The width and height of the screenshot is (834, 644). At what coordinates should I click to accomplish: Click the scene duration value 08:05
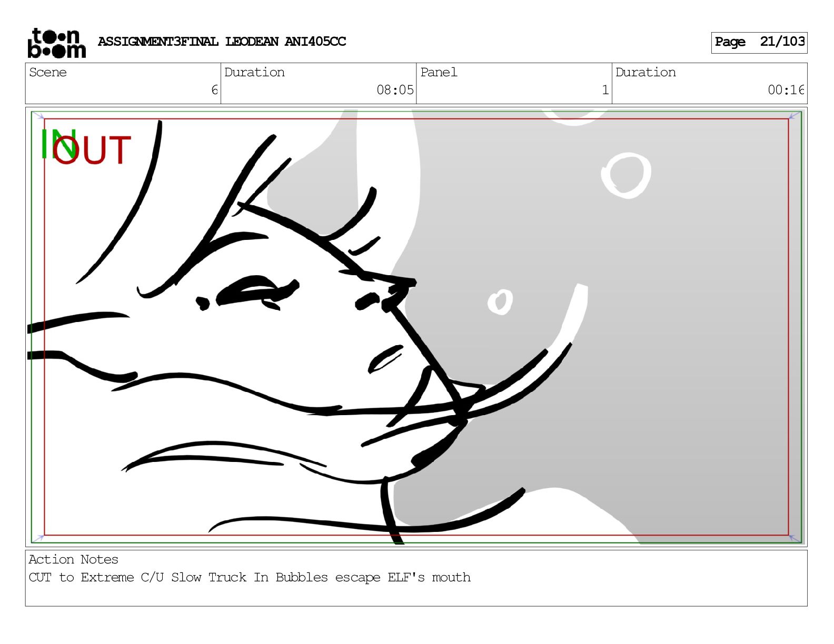pos(395,90)
